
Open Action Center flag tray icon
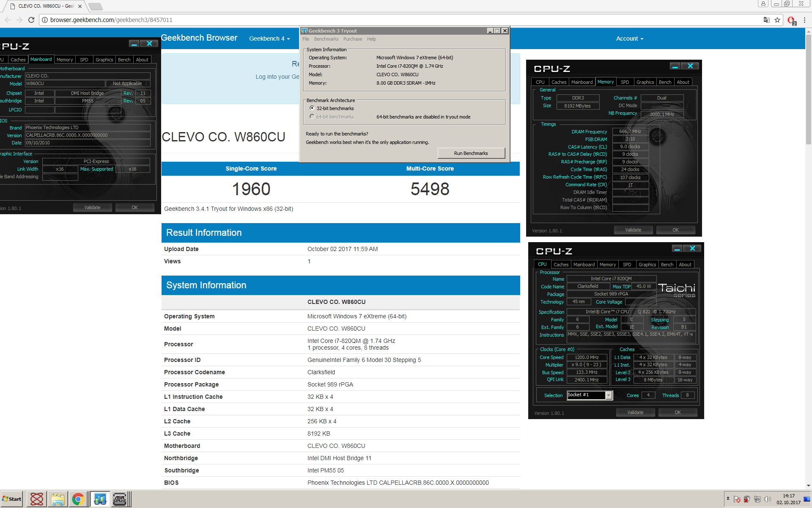pyautogui.click(x=737, y=499)
